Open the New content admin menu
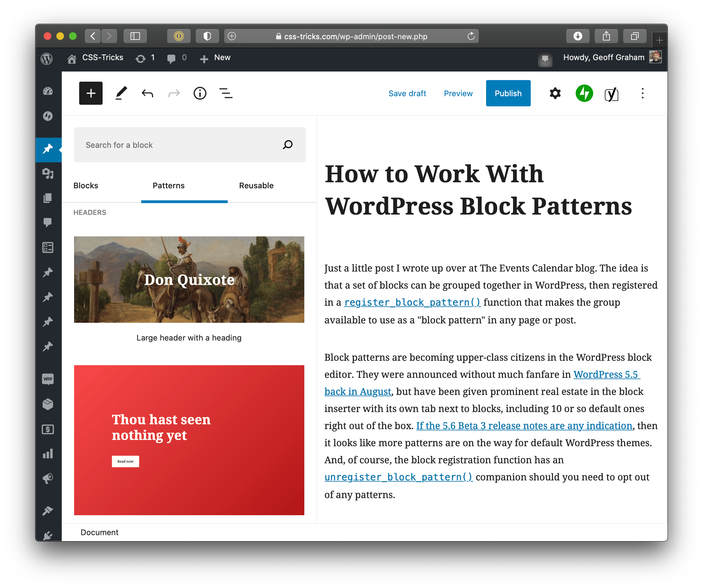This screenshot has height=588, width=703. click(215, 58)
